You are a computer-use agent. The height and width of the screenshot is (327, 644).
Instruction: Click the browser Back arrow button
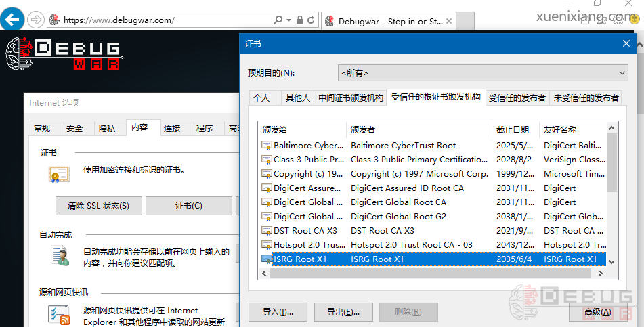click(12, 20)
